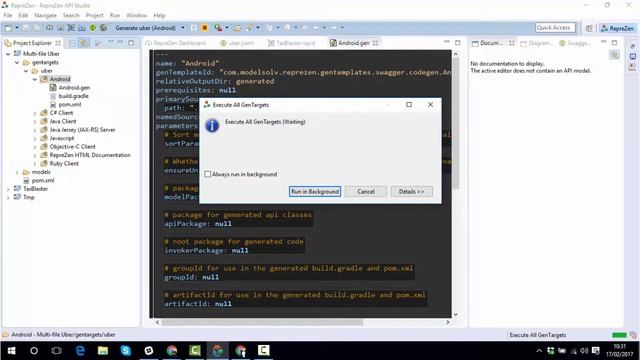Open Skype from the taskbar
The width and height of the screenshot is (640, 360).
(x=126, y=351)
